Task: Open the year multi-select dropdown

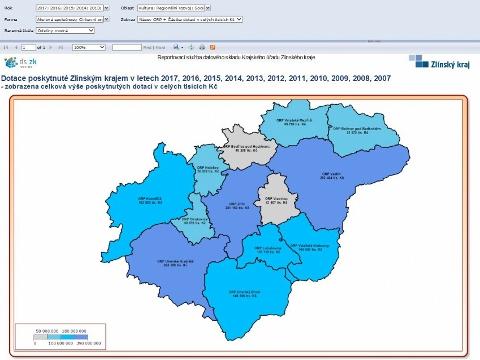Action: tap(106, 8)
